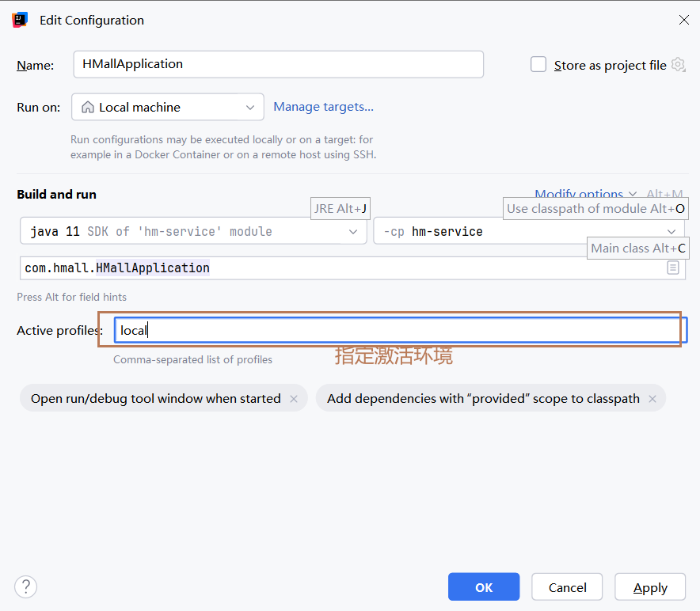Click the home icon in Run on field
The image size is (700, 611).
88,107
